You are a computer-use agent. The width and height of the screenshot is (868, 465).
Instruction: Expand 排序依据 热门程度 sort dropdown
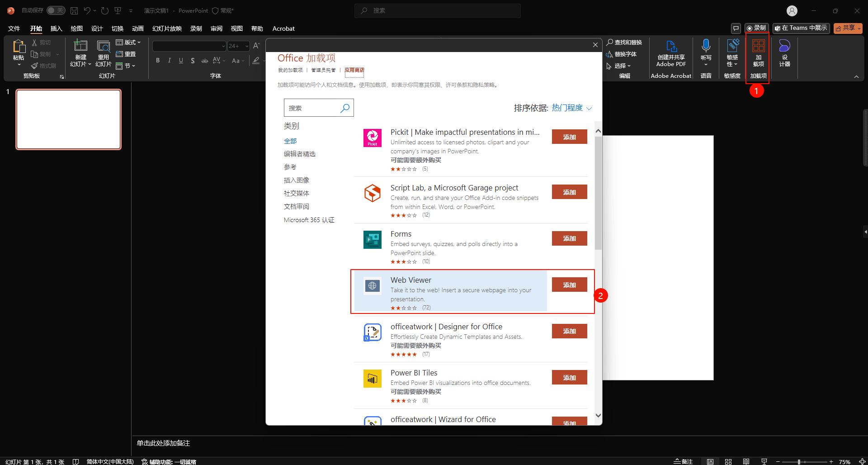click(x=572, y=108)
